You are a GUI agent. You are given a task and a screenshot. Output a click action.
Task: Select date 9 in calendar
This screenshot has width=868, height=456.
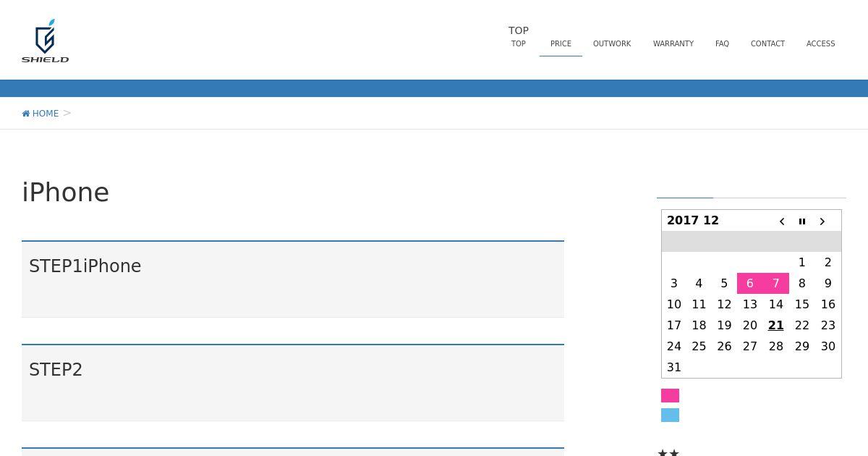pyautogui.click(x=828, y=283)
